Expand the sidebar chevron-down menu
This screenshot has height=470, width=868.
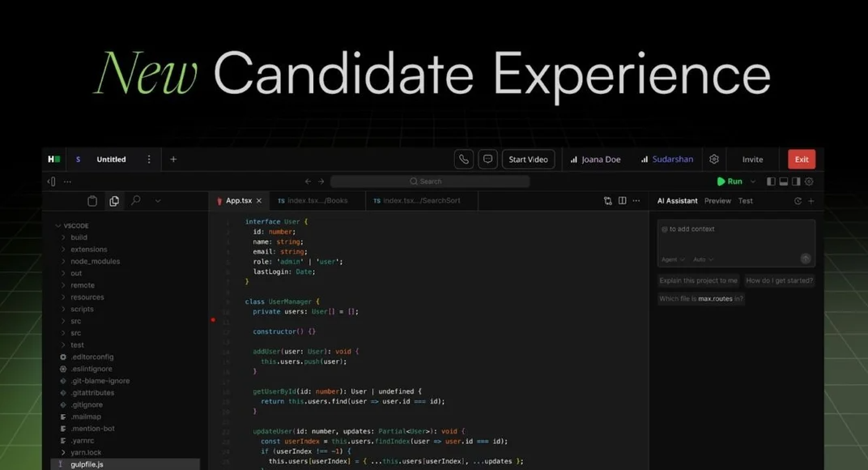point(158,201)
